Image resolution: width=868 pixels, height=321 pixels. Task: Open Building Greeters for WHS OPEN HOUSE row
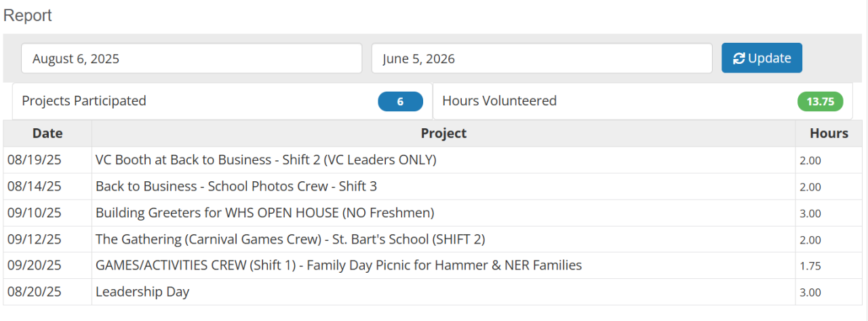(x=264, y=213)
